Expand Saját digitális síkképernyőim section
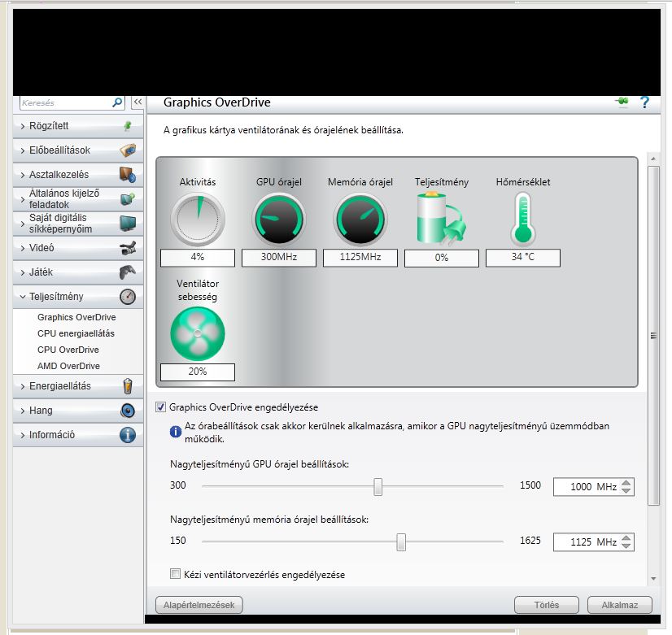 pos(78,223)
